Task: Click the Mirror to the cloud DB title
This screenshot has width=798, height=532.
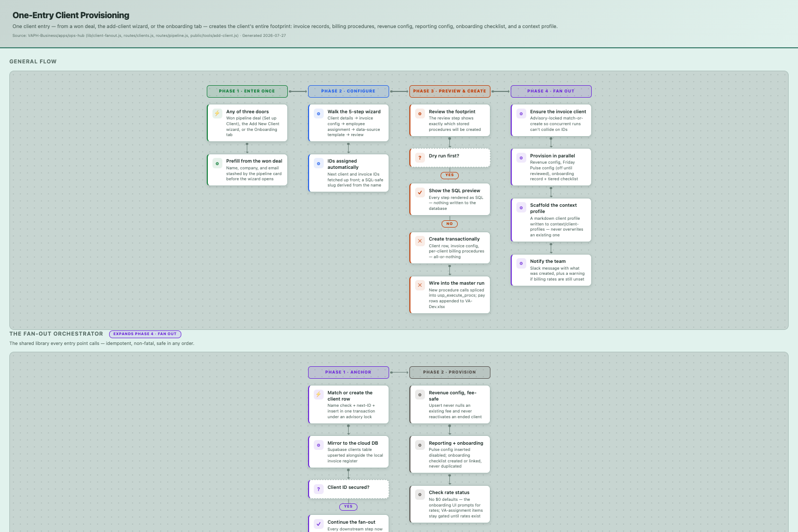Action: tap(353, 443)
